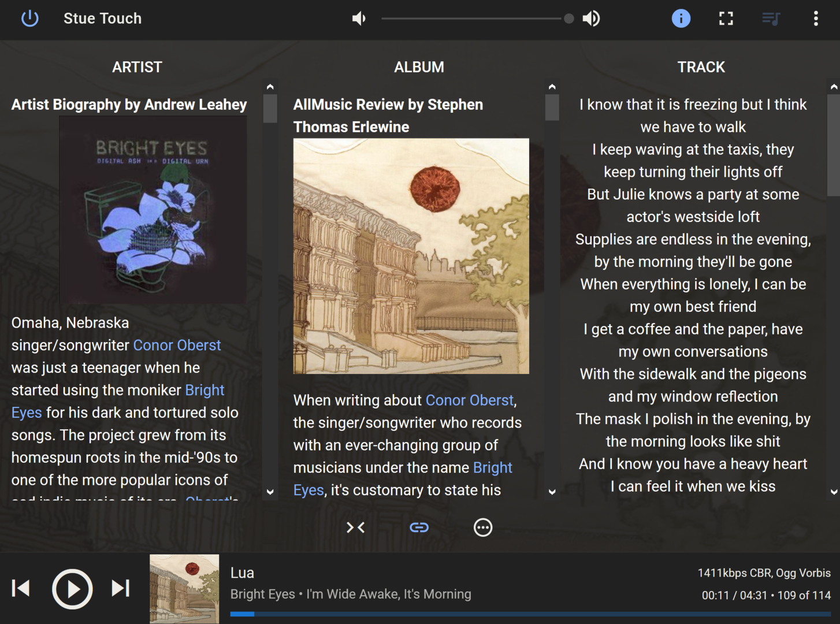Click the up arrow of the album scrollbar
Viewport: 840px width, 624px height.
(552, 87)
